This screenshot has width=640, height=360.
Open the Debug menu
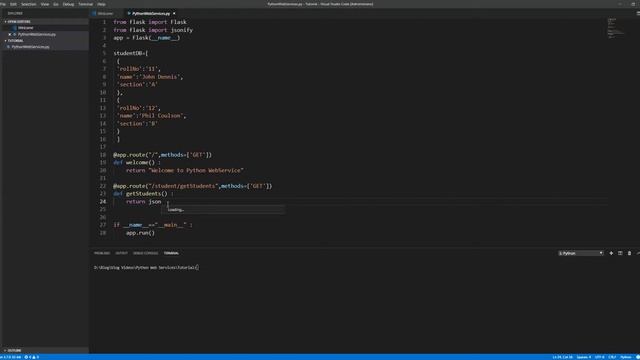[68, 4]
